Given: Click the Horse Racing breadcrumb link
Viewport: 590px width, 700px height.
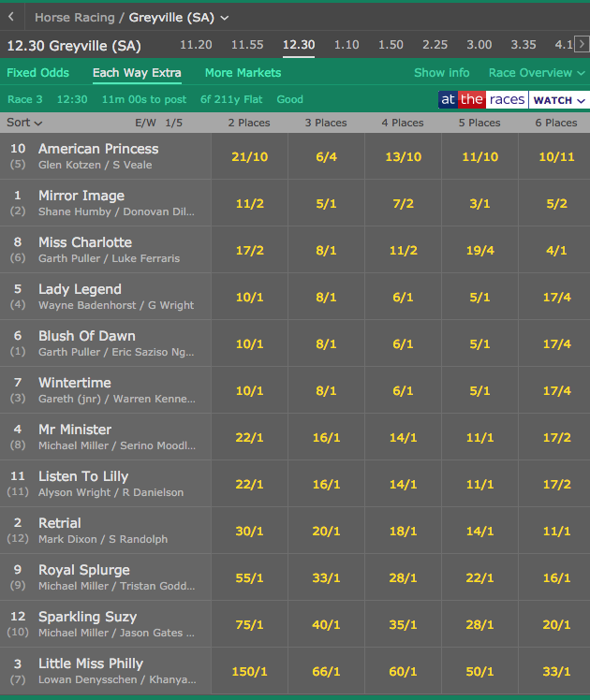Looking at the screenshot, I should 74,17.
